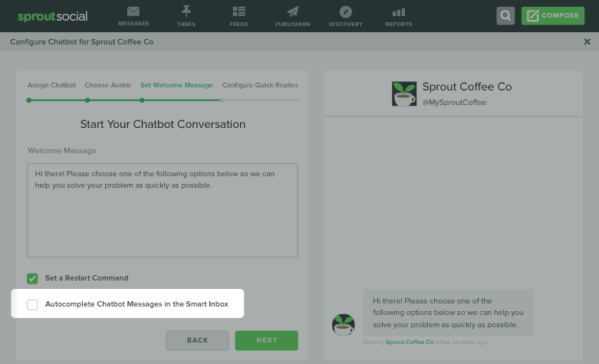Uncheck Set a Restart Command checkbox
Screen dimensions: 599x364
click(x=32, y=278)
